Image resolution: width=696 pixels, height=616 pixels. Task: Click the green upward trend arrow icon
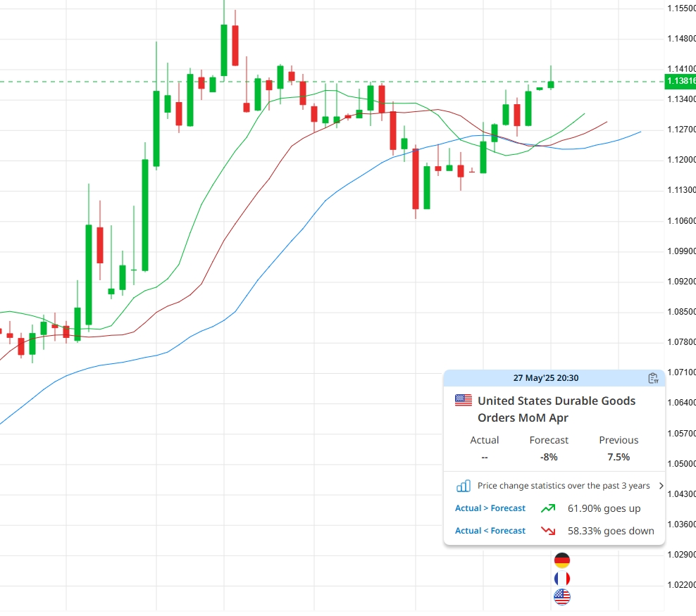[547, 508]
